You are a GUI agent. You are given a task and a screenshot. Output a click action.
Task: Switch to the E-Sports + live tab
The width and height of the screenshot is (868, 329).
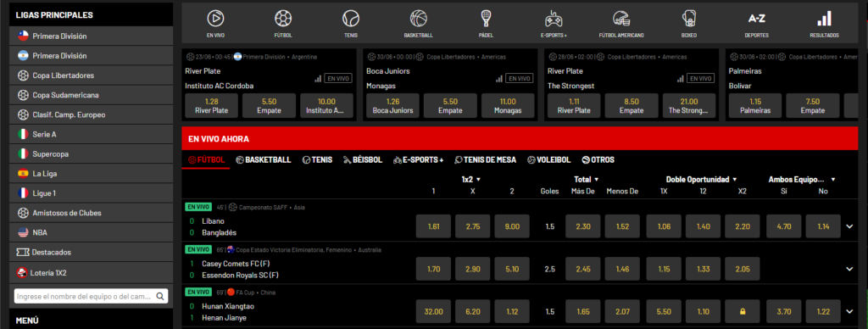pos(418,159)
